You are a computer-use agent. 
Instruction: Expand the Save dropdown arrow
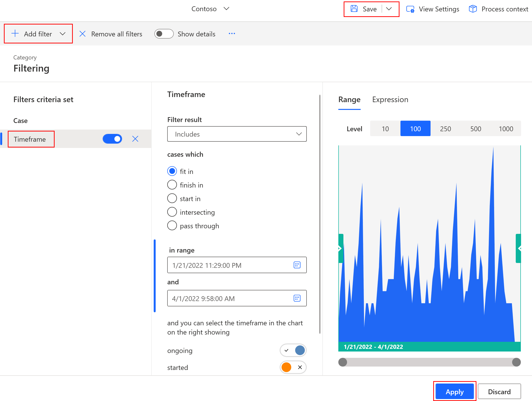click(388, 9)
